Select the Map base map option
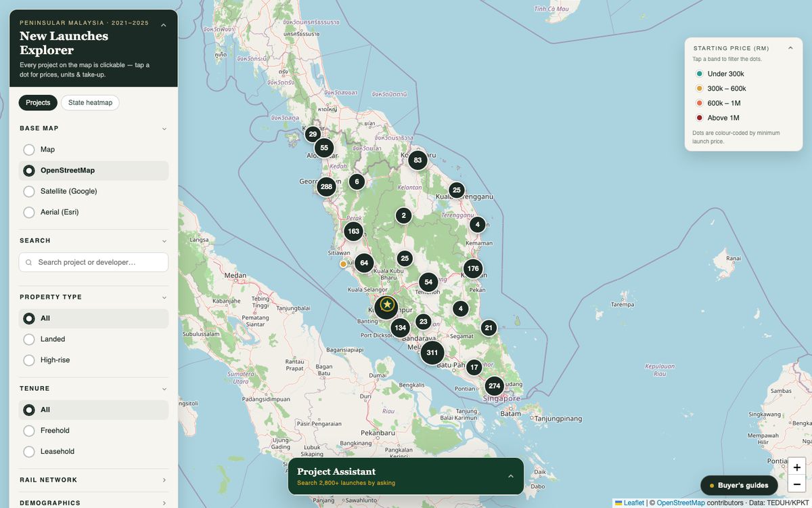 (x=93, y=150)
